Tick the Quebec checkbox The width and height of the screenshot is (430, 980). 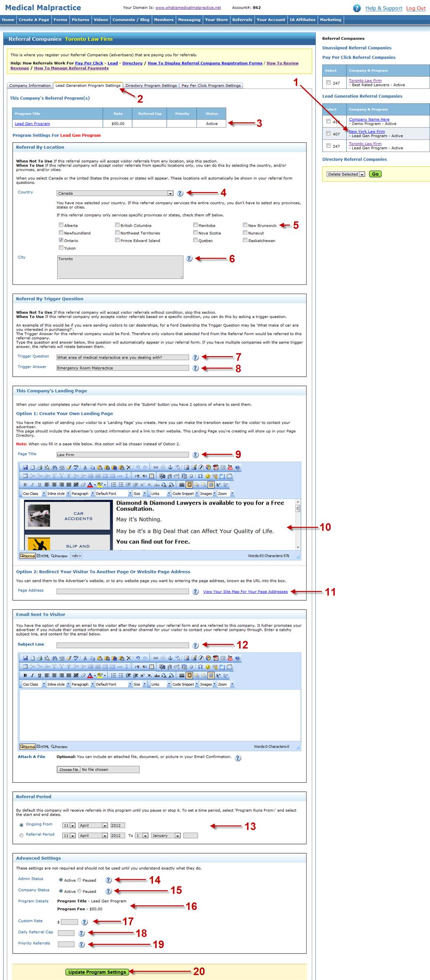coord(195,240)
